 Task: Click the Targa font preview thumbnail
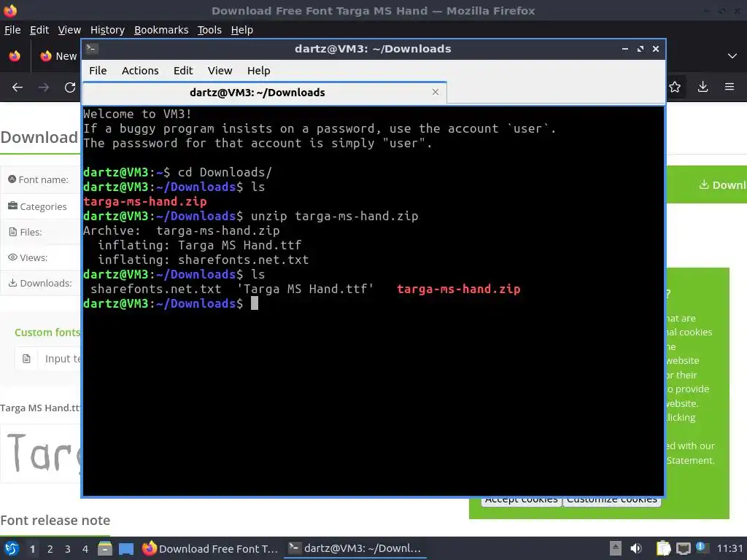tap(41, 454)
